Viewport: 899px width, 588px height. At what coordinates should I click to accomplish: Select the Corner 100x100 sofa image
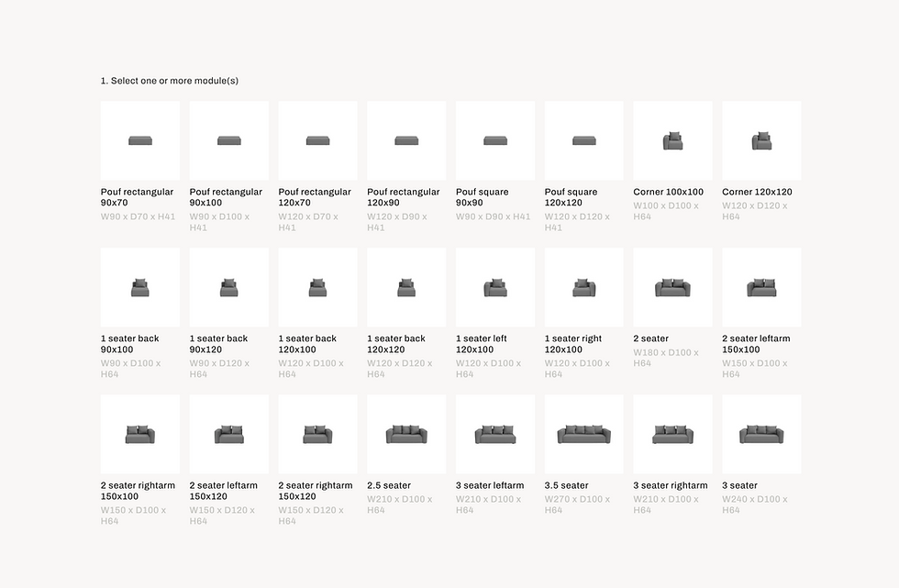pos(672,141)
